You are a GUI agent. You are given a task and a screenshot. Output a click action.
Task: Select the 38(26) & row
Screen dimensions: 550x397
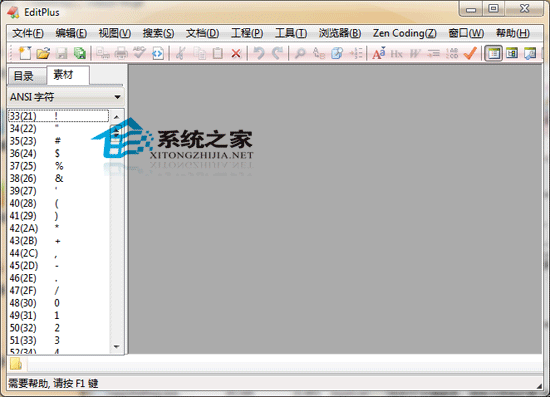[58, 179]
